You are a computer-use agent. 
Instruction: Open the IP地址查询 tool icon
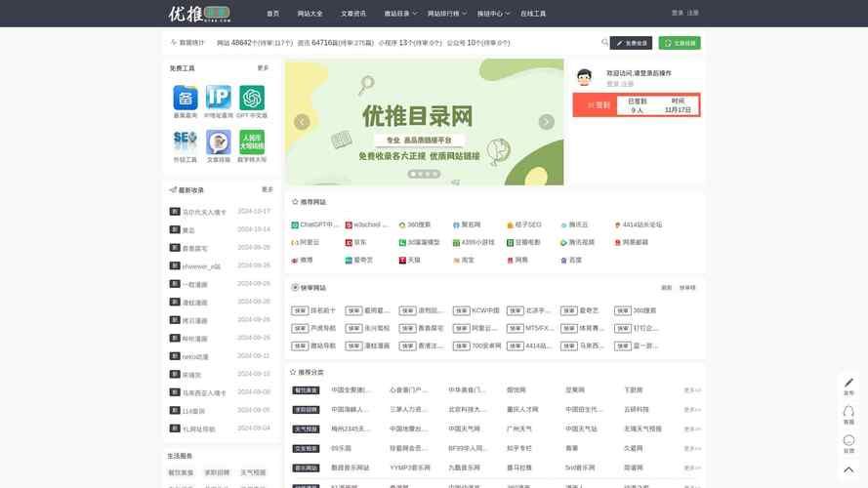pos(219,98)
